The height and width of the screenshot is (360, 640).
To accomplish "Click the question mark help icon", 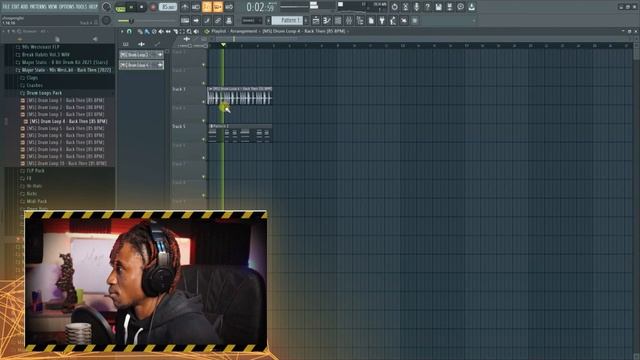I will pos(427,7).
